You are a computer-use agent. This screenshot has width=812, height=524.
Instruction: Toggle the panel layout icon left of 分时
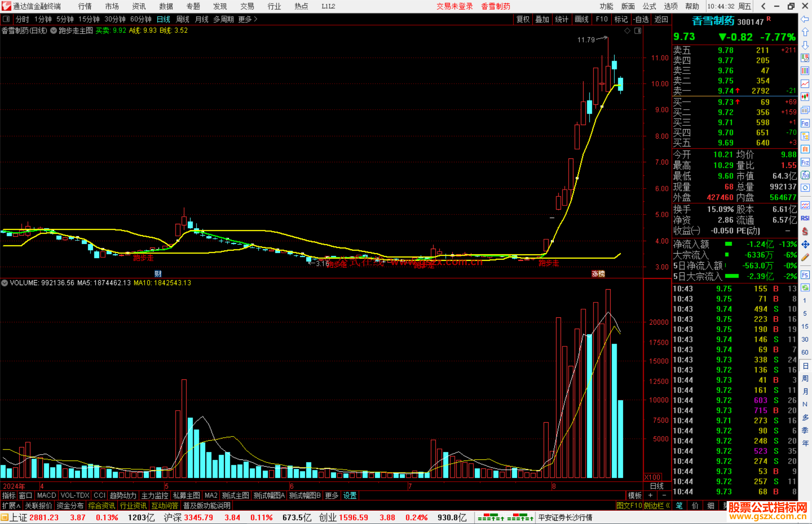[6, 19]
